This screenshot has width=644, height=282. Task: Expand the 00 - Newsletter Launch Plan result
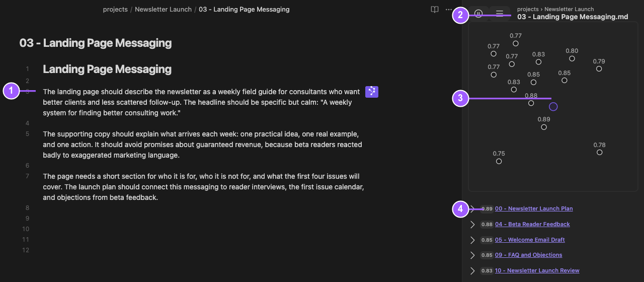tap(472, 209)
